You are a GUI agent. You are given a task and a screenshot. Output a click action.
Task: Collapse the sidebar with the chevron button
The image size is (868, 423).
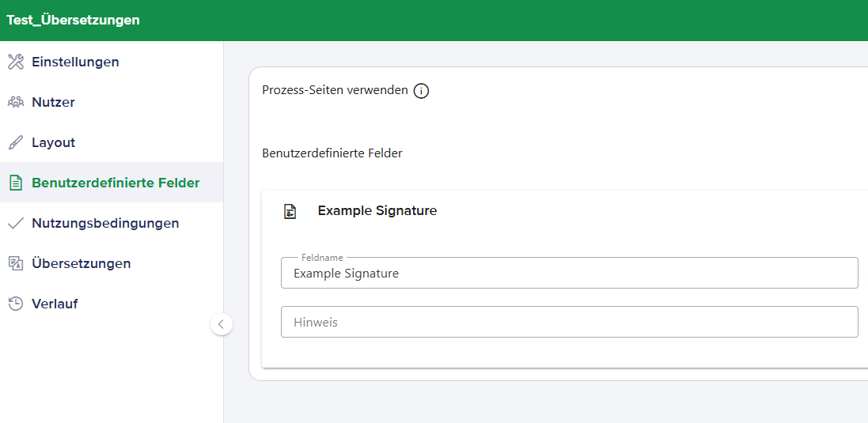[222, 323]
